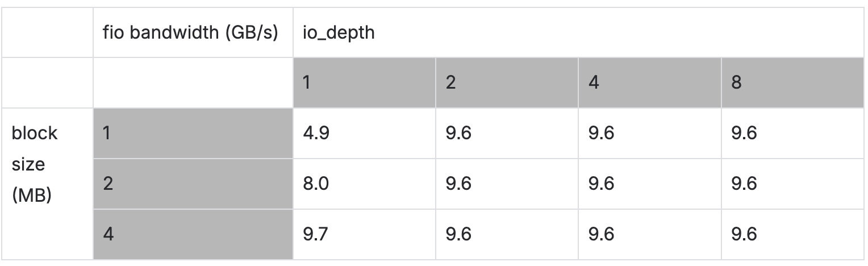Viewport: 868px width, 266px height.
Task: Click the "block size (MB)" row label
Action: pyautogui.click(x=35, y=165)
